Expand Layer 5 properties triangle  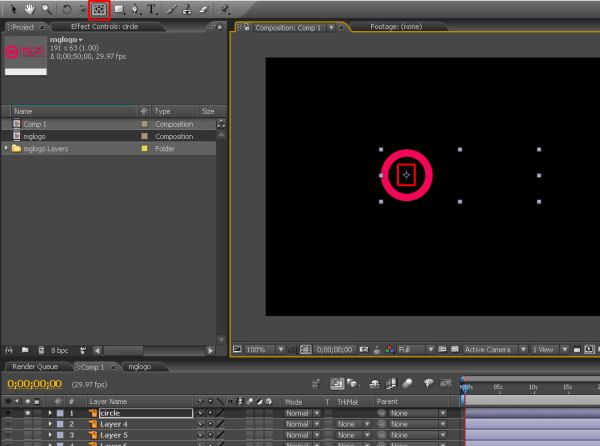click(x=50, y=435)
